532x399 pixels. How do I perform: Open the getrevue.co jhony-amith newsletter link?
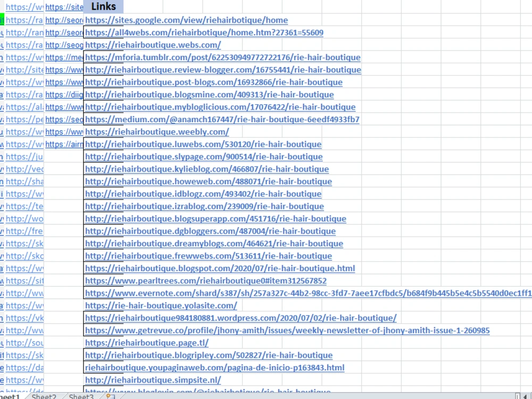point(287,330)
